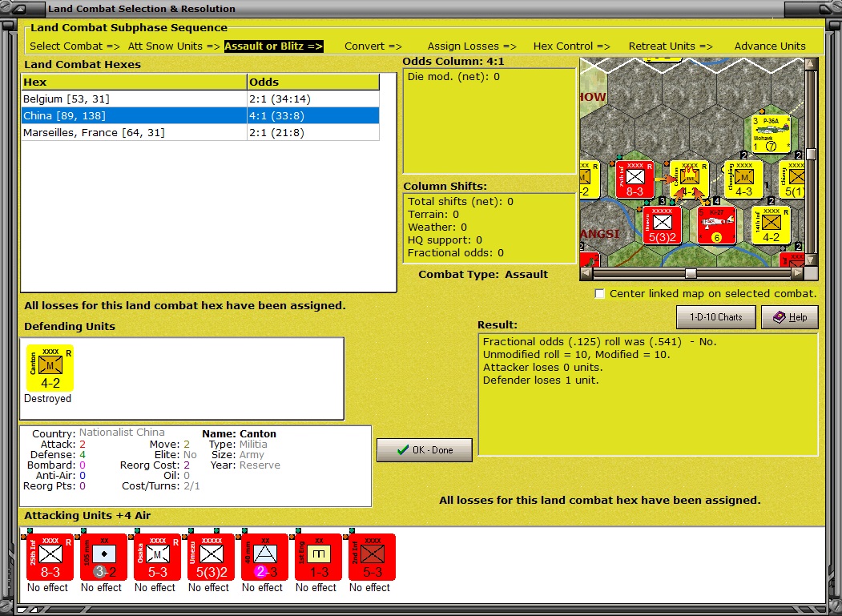Viewport: 842px width, 616px height.
Task: Click the Chungking 4-3 militia counter on the map
Action: [743, 180]
